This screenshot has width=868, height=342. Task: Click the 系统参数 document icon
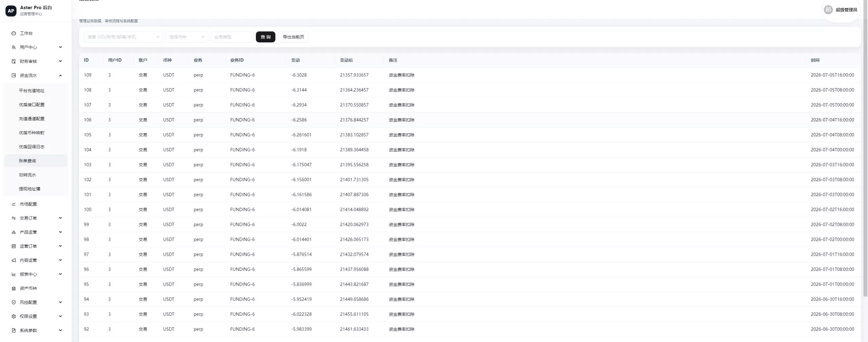point(14,330)
